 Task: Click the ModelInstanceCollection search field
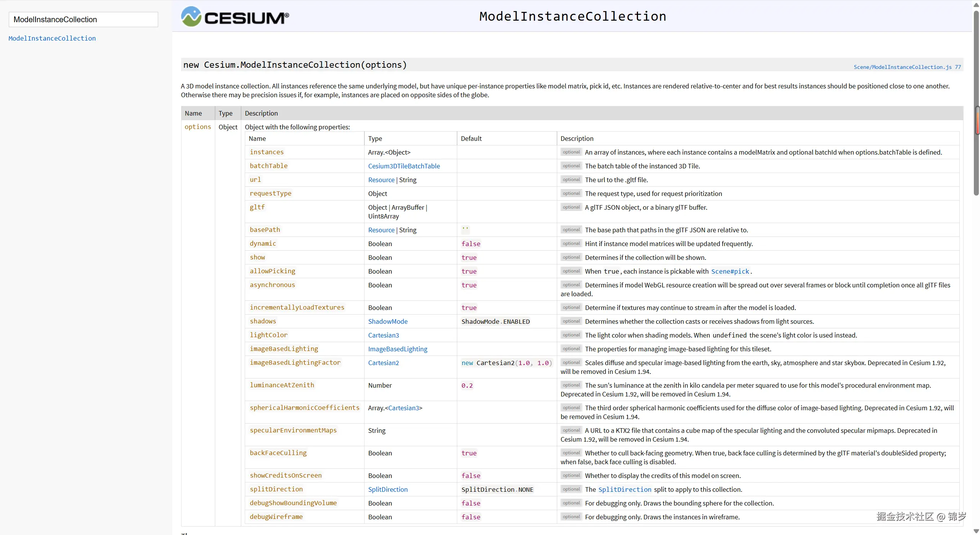click(83, 20)
